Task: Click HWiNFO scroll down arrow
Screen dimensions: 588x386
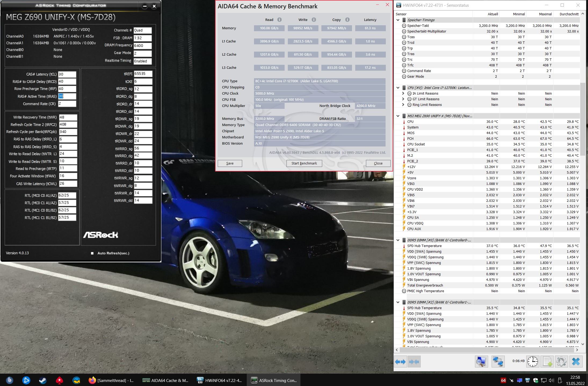Action: coord(583,344)
